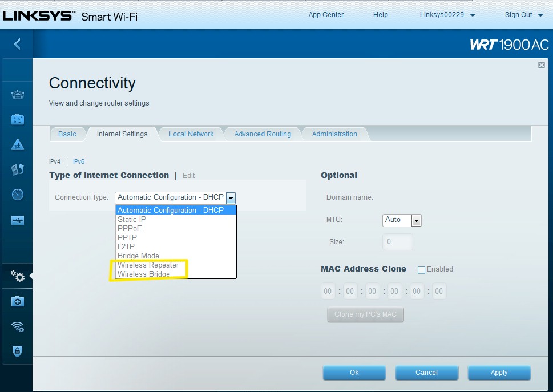Open the App Center link
Viewport: 553px width, 392px height.
coord(326,15)
